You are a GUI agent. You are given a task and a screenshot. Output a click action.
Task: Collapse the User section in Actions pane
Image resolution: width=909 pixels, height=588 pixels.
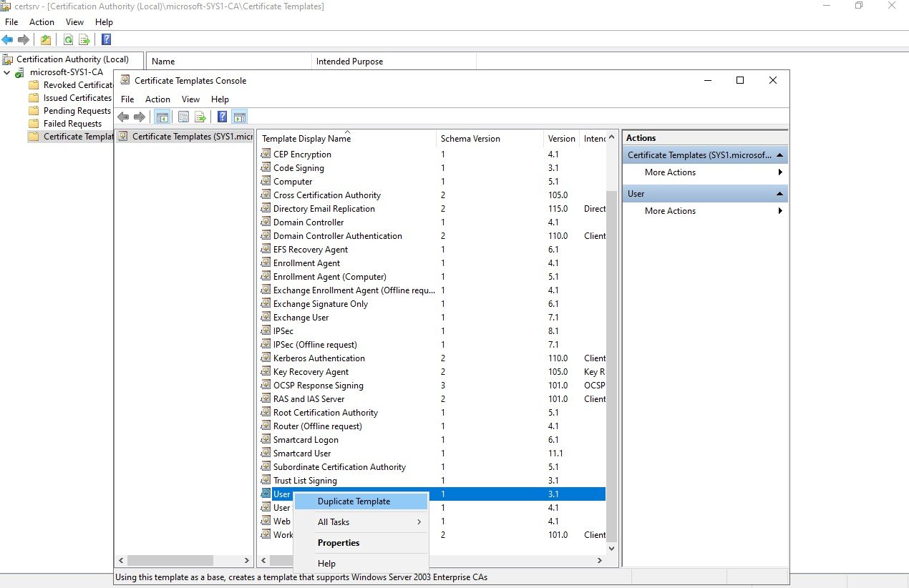780,194
